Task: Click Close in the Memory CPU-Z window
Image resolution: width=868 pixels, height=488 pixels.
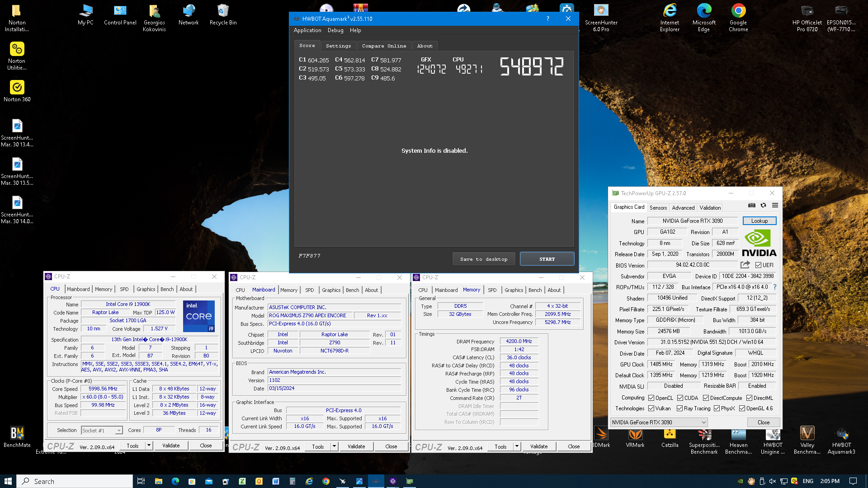Action: pyautogui.click(x=574, y=446)
